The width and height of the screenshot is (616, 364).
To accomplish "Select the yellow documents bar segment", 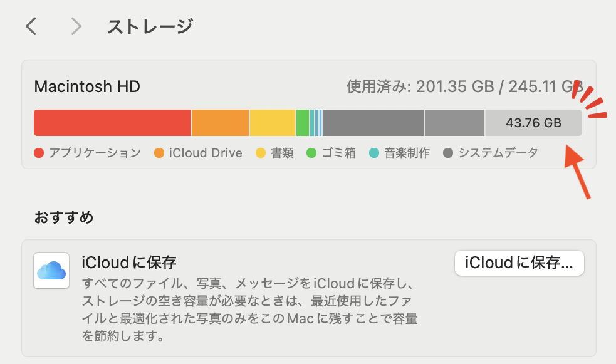I will 273,123.
